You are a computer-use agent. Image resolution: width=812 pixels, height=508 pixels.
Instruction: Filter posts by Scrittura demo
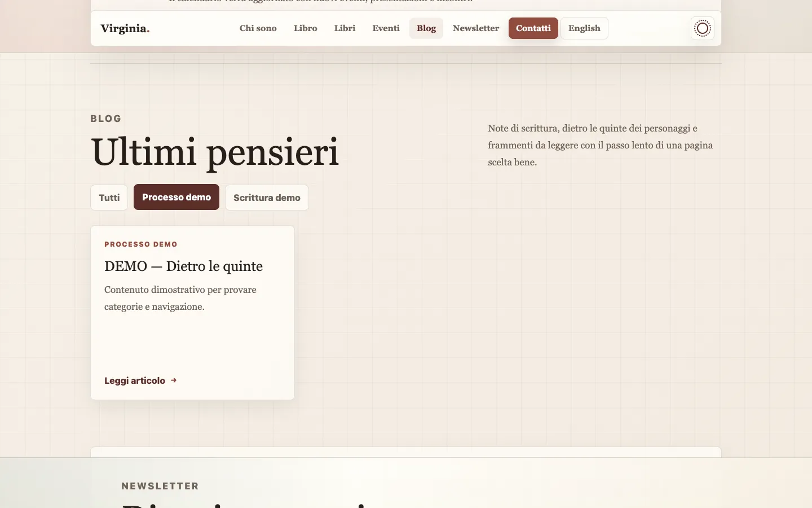(267, 198)
